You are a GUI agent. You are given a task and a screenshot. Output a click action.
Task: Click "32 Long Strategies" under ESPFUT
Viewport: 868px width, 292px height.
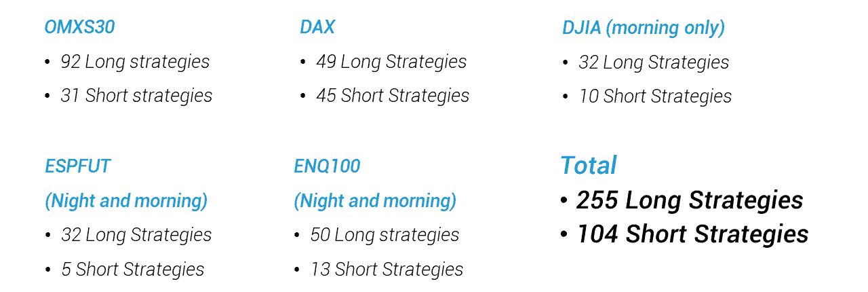(136, 235)
